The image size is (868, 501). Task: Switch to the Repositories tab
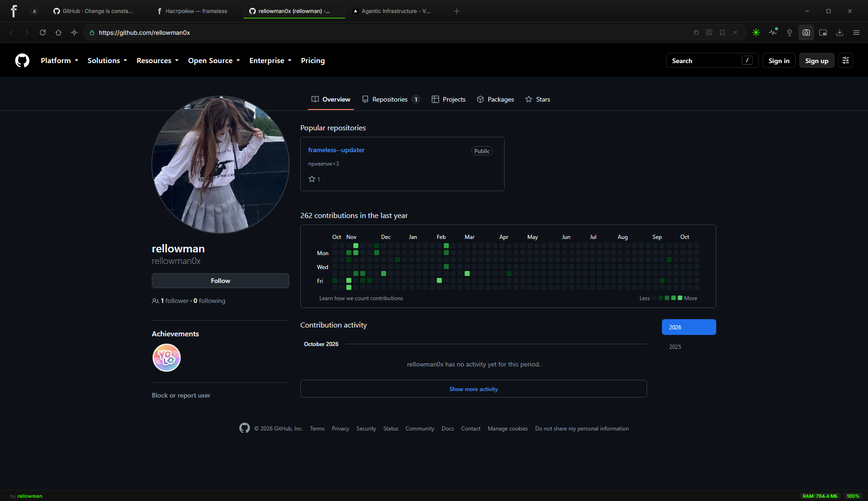pos(391,99)
